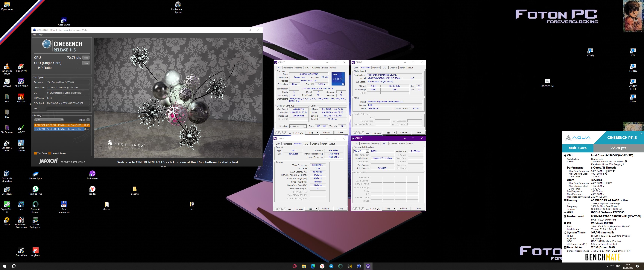The image size is (644, 270).
Task: Show hidden system tray icons
Action: (607, 266)
